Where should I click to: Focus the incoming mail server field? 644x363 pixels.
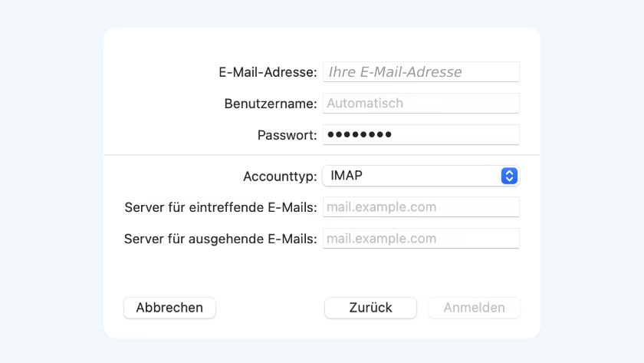[x=421, y=207]
